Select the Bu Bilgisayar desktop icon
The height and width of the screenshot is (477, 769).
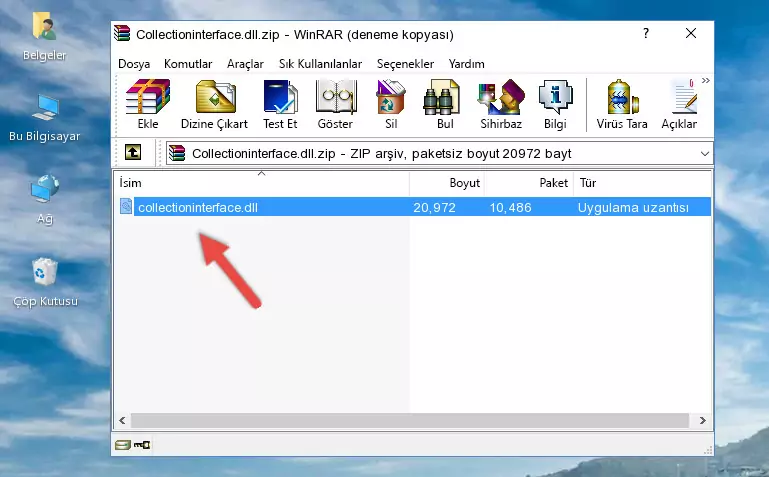click(x=45, y=119)
